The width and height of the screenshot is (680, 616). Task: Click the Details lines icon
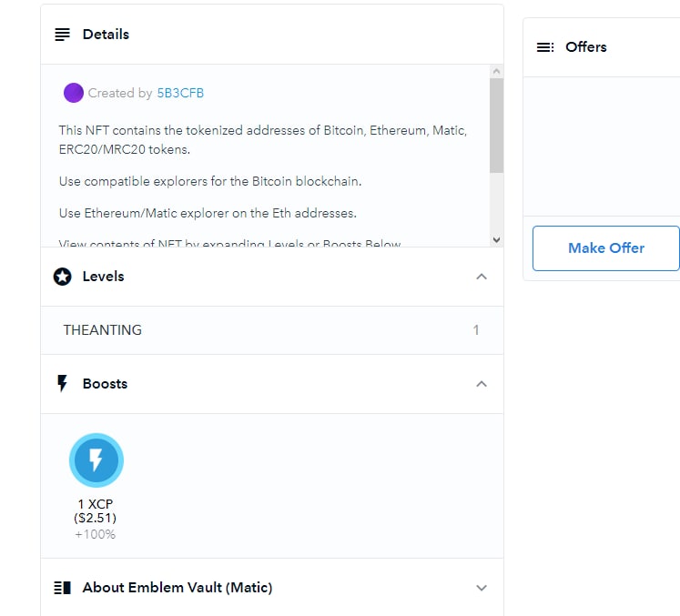[62, 35]
